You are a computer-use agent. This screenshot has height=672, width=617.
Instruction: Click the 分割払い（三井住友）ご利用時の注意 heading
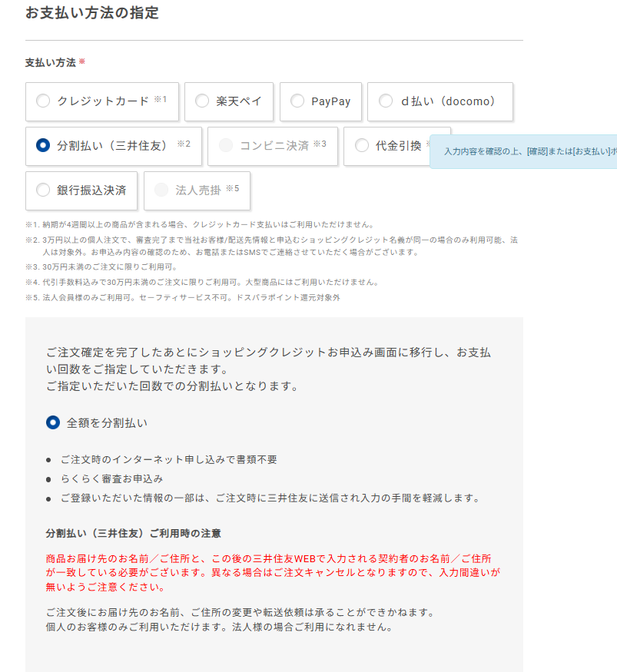[134, 533]
